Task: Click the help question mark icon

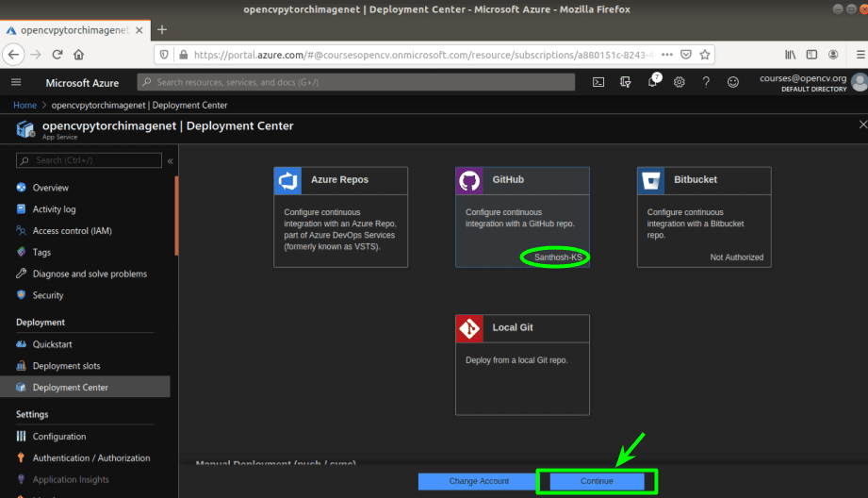Action: [706, 82]
